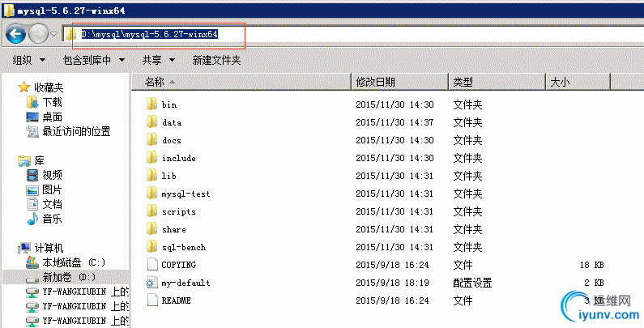Click the 2015/11/30 14:30 date of bin
644x328 pixels.
(x=395, y=104)
